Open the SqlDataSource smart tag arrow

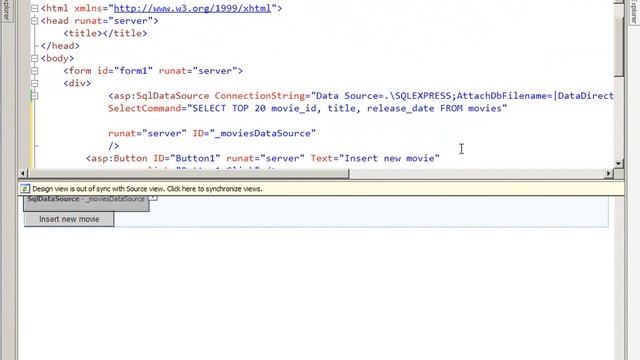click(x=153, y=198)
